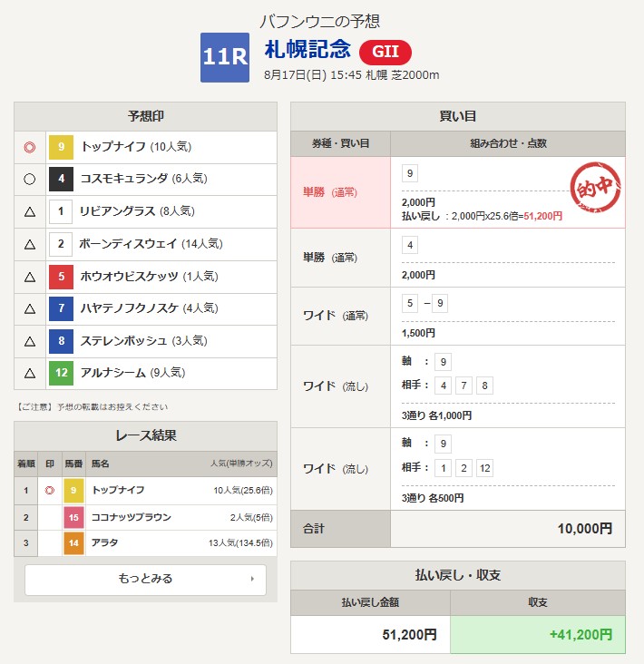
Task: Click the black number 4 badge beside コスモキュランダ
Action: (61, 179)
